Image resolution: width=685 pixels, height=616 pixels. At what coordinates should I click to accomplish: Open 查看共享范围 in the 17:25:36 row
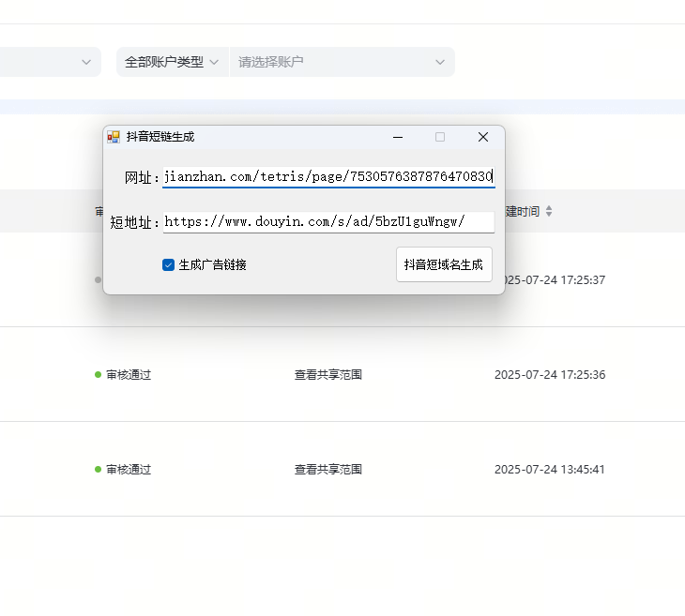328,375
